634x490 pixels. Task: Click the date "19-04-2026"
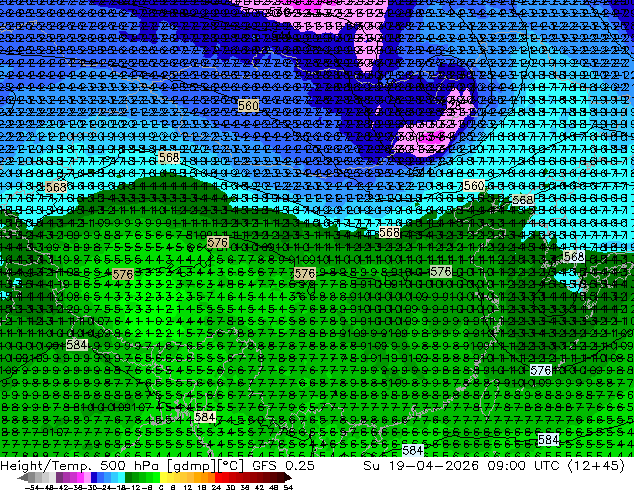click(x=433, y=465)
